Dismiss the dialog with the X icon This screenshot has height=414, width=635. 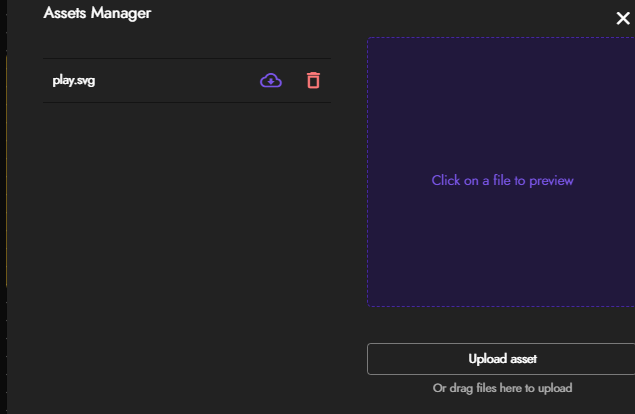point(623,18)
